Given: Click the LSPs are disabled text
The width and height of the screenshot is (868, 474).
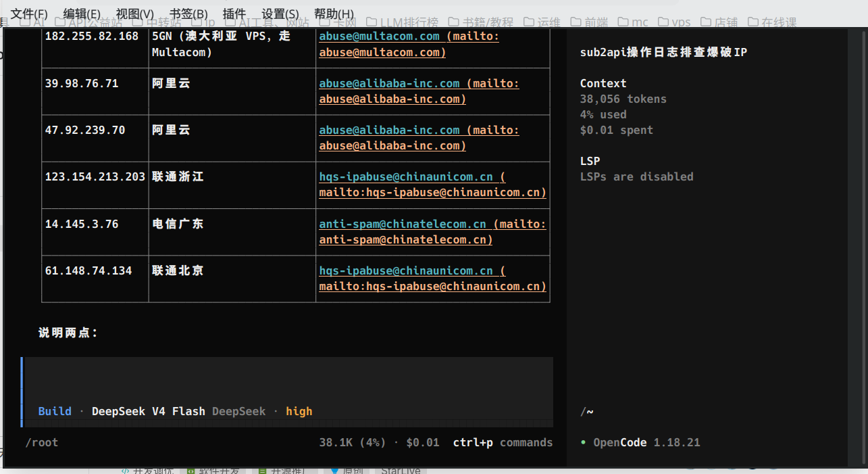Looking at the screenshot, I should pos(636,177).
